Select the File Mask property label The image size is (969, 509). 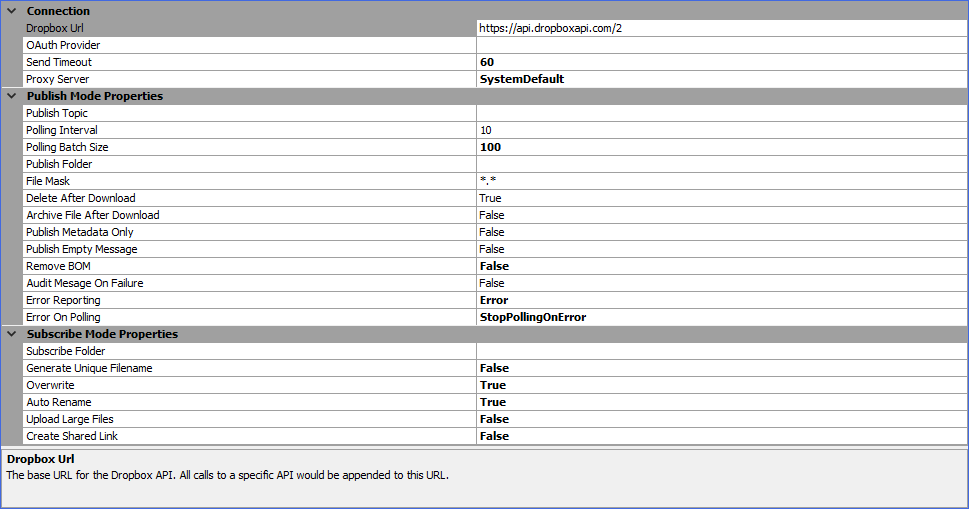point(48,181)
